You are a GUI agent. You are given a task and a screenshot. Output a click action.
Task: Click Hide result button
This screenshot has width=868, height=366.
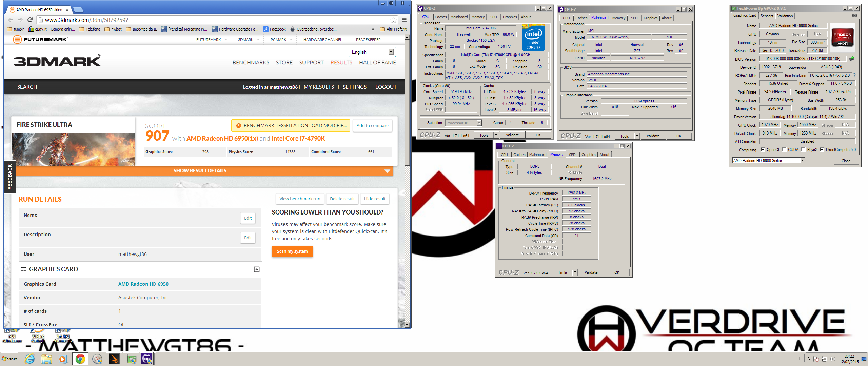375,199
